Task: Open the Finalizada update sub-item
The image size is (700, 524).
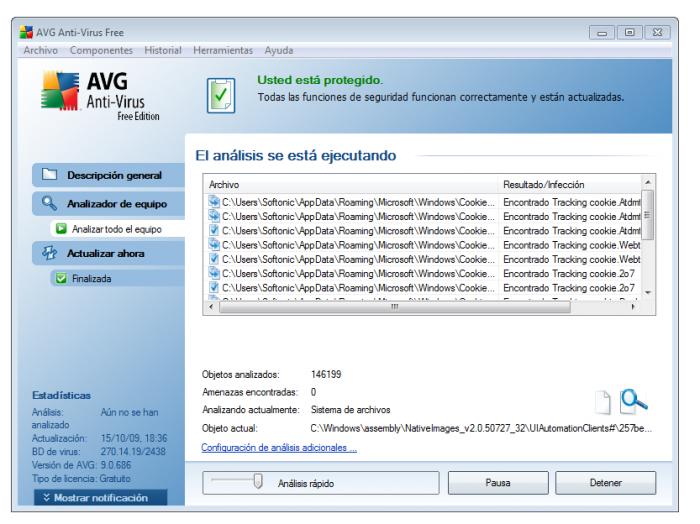Action: [x=118, y=279]
